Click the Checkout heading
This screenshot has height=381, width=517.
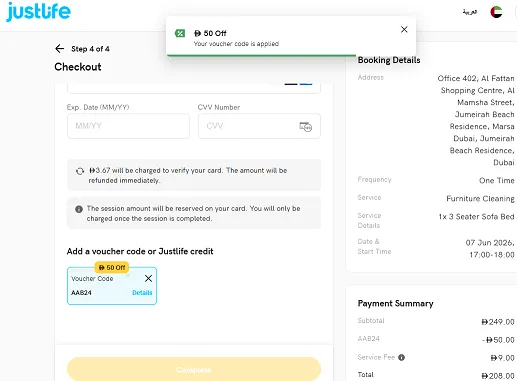pos(78,67)
